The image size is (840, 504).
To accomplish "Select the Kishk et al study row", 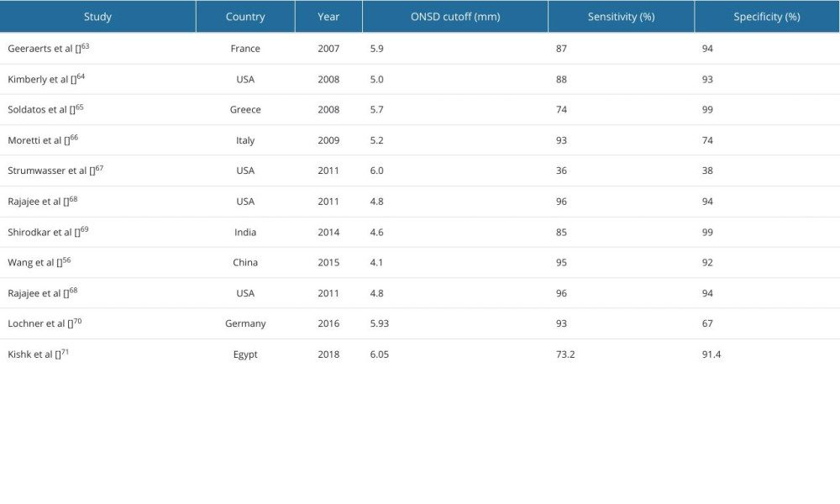I will pyautogui.click(x=420, y=354).
